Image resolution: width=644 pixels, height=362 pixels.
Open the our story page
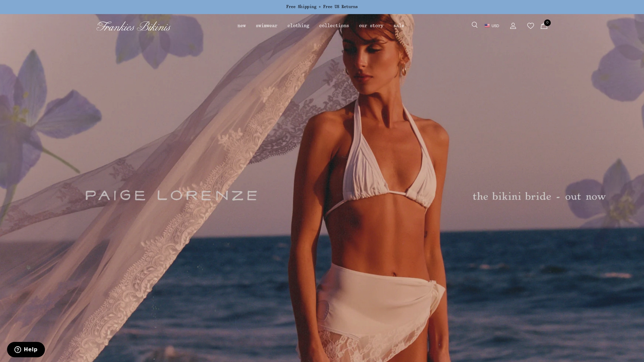[371, 26]
